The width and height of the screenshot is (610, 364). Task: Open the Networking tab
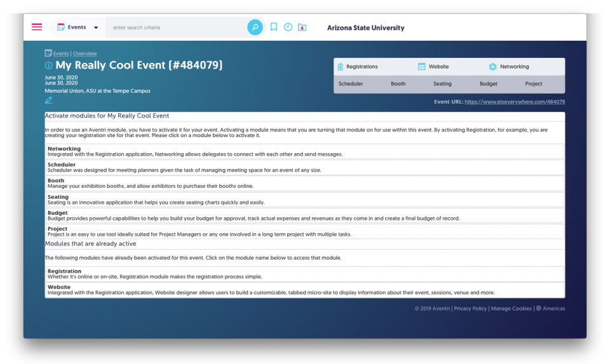coord(509,67)
